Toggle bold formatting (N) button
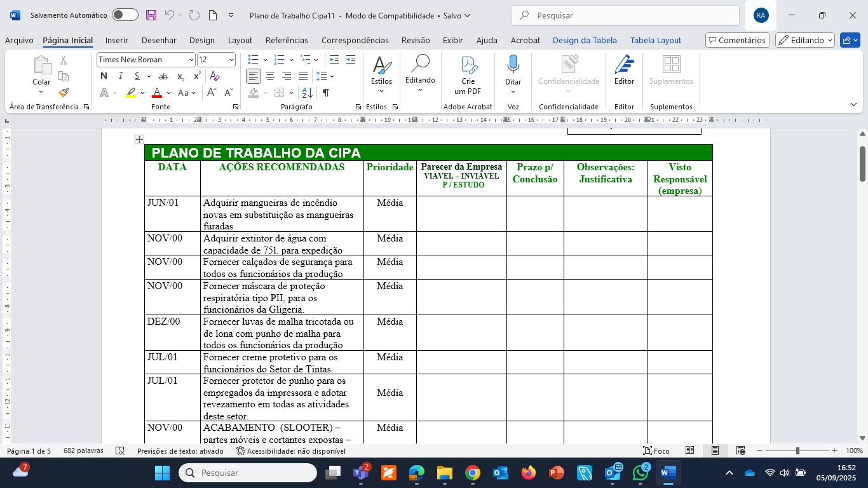The height and width of the screenshot is (488, 868). pyautogui.click(x=104, y=76)
